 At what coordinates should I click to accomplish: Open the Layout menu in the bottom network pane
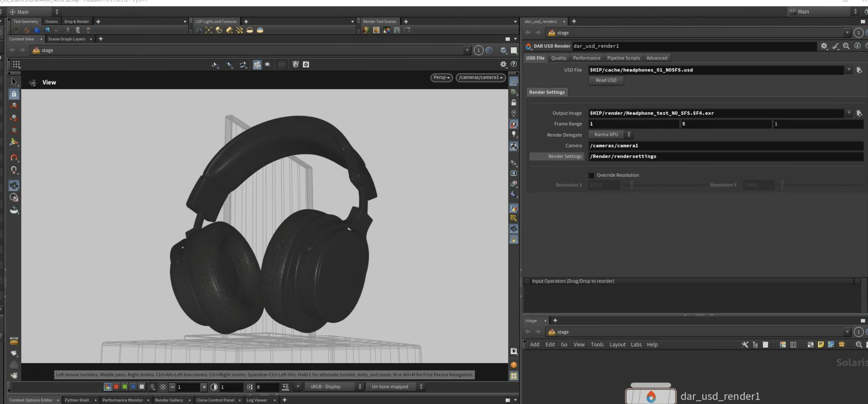point(617,344)
